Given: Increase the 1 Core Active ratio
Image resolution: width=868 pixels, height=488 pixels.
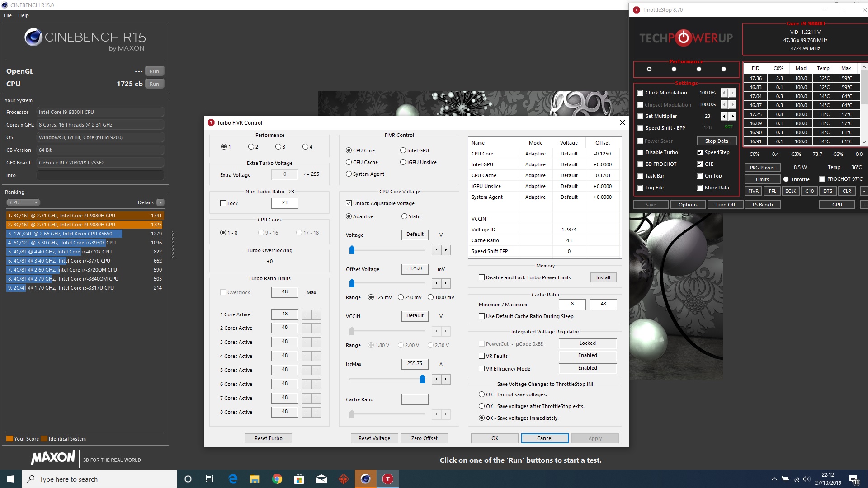Looking at the screenshot, I should coord(316,314).
